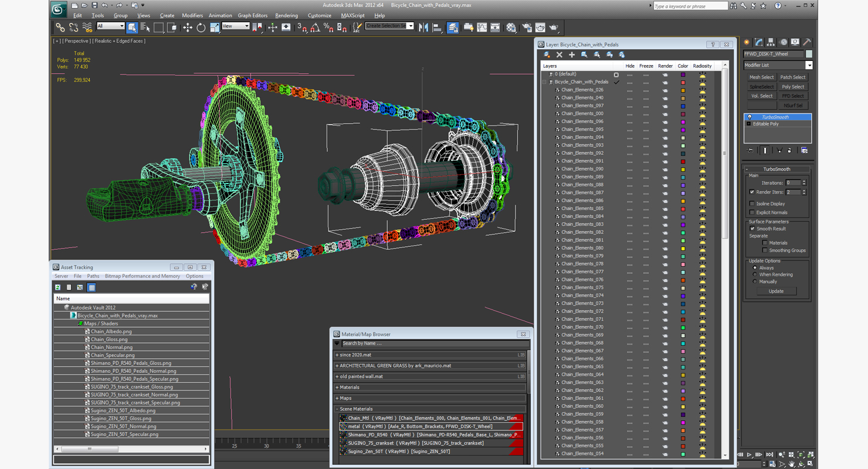
Task: Open Bitmap Performance and Memory menu
Action: (143, 276)
